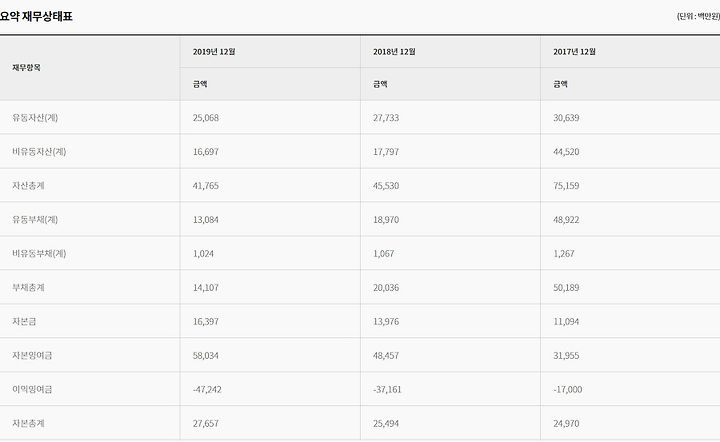Click the 2019 유동자산 value 25,068
This screenshot has height=442, width=720.
pos(206,118)
